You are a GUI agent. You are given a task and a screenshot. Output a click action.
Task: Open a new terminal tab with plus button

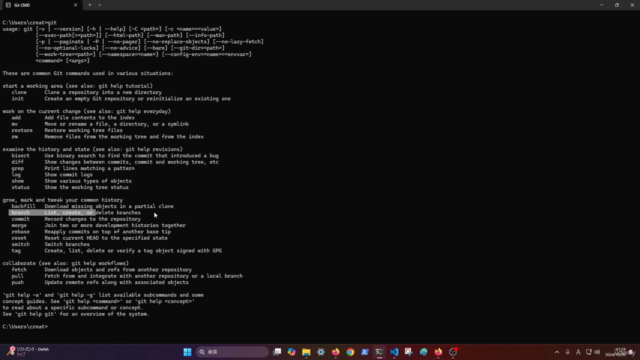click(90, 5)
